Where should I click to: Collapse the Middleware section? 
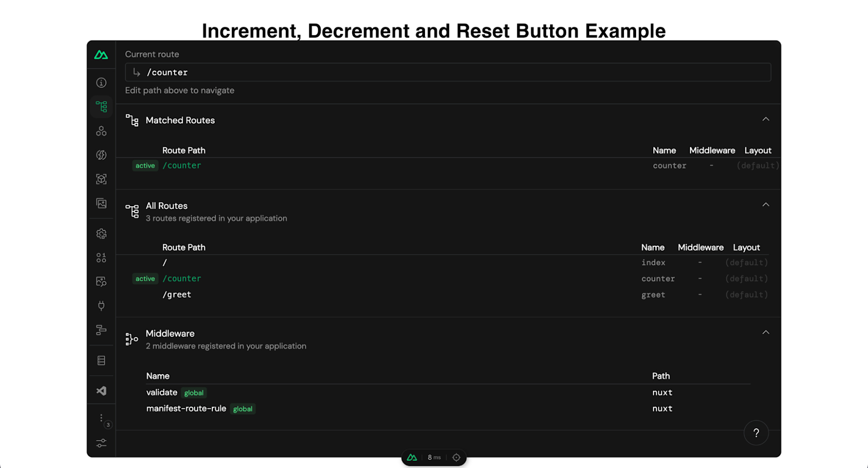(766, 332)
